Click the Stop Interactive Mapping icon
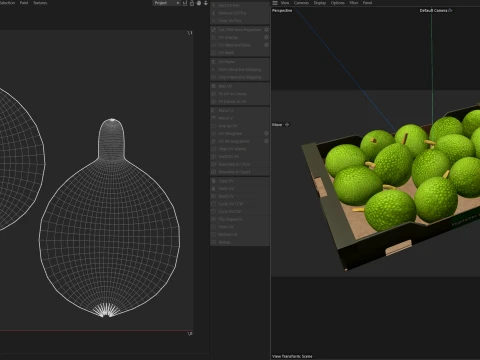 (x=214, y=77)
